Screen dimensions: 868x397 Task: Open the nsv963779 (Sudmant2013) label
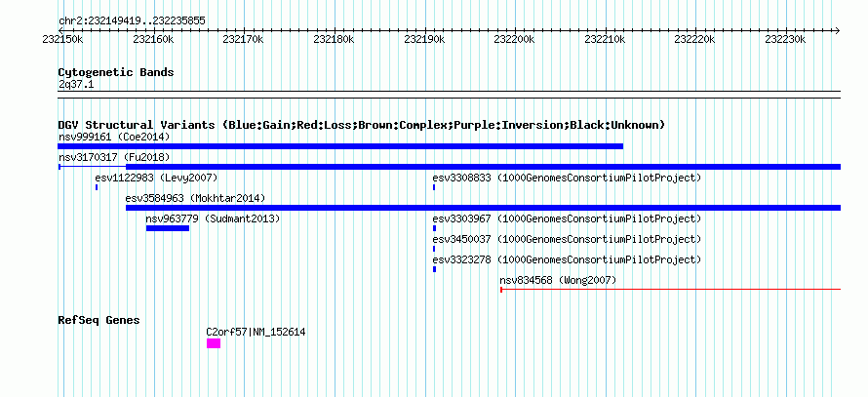[x=214, y=218]
